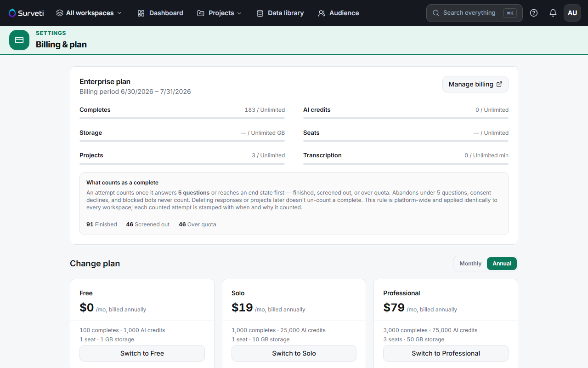
Task: Select Annual billing option
Action: click(502, 264)
